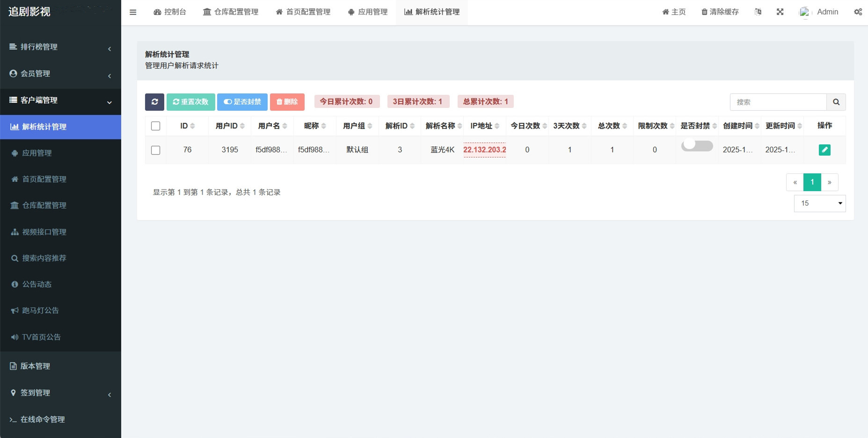Image resolution: width=868 pixels, height=438 pixels.
Task: Click the 重置次数 button
Action: 190,102
